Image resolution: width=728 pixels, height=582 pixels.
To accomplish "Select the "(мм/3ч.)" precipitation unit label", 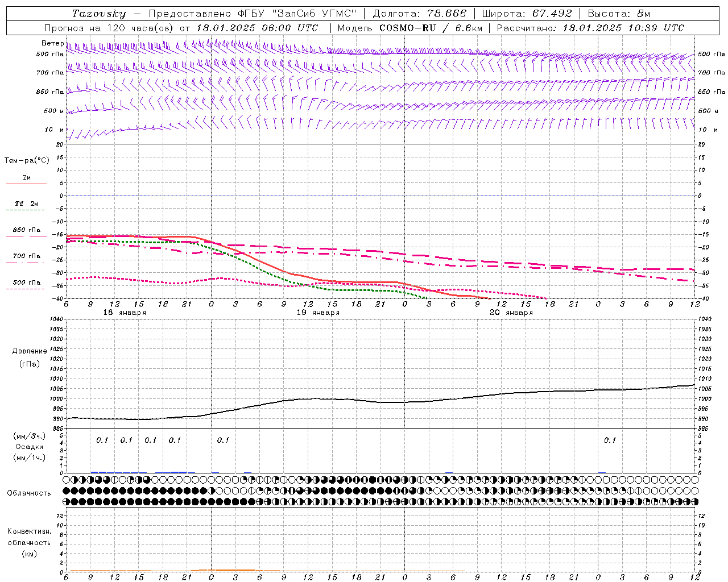I will pos(30,436).
